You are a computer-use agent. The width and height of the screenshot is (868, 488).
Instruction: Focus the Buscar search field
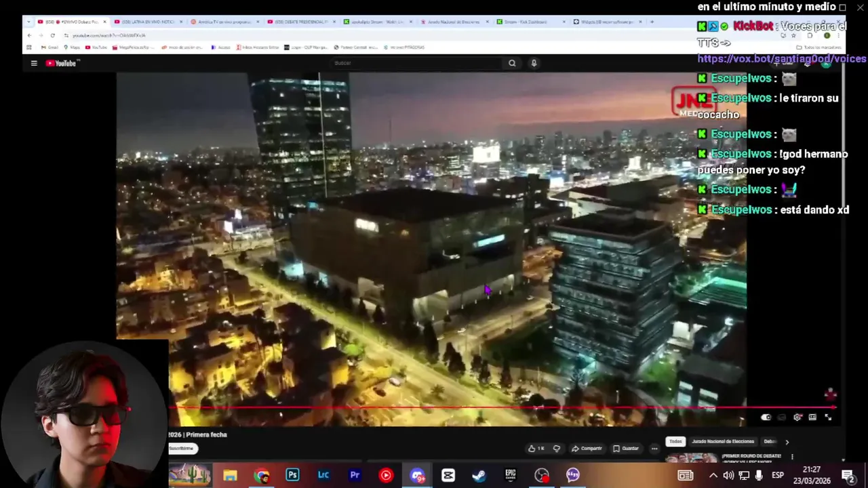416,63
